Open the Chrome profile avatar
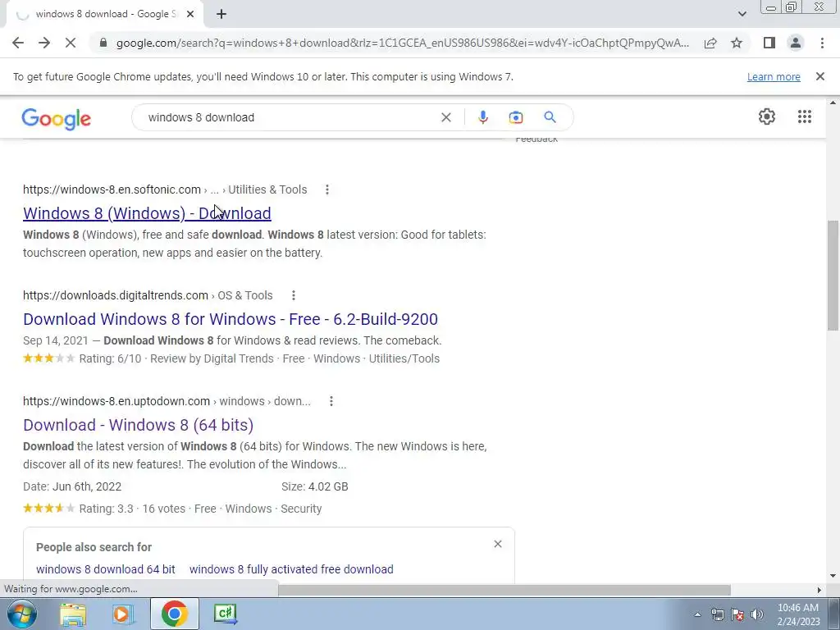Screen dimensions: 840x630 796,43
